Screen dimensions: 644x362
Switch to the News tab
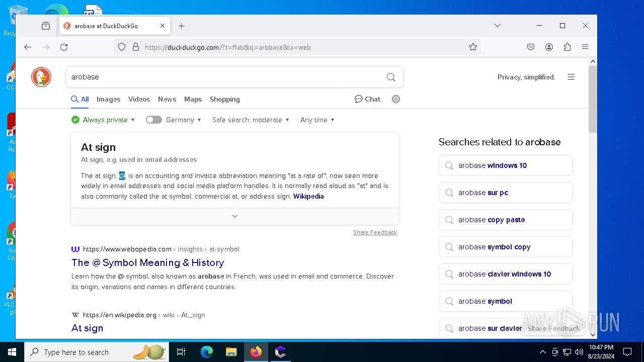(167, 99)
